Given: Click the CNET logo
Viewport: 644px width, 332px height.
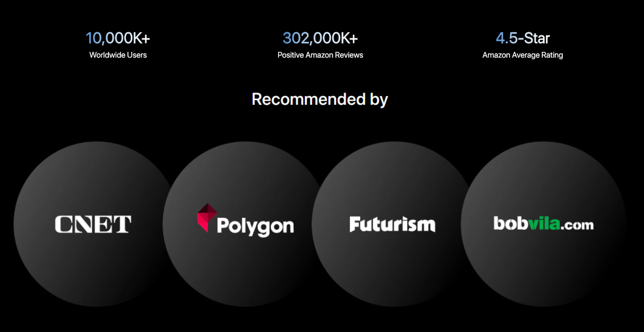Looking at the screenshot, I should tap(93, 224).
